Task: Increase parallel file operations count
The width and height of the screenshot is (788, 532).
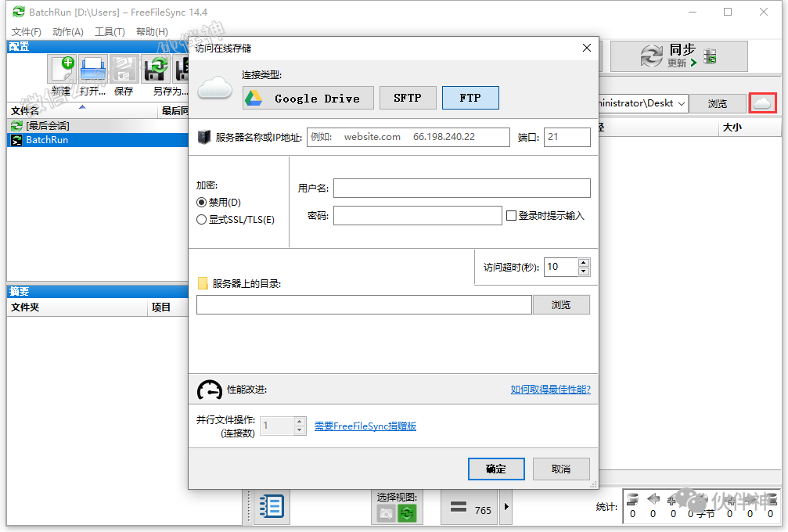Action: pyautogui.click(x=300, y=422)
